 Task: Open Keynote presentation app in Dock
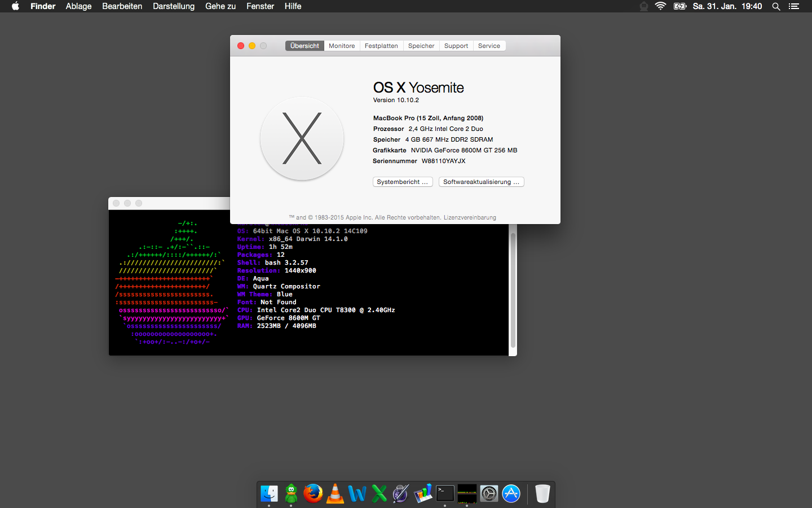(423, 493)
